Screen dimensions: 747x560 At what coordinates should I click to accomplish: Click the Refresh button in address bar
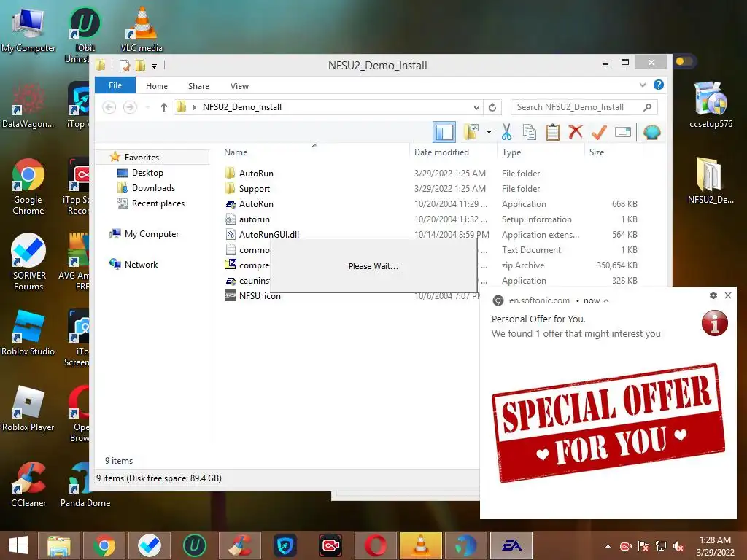pyautogui.click(x=492, y=107)
